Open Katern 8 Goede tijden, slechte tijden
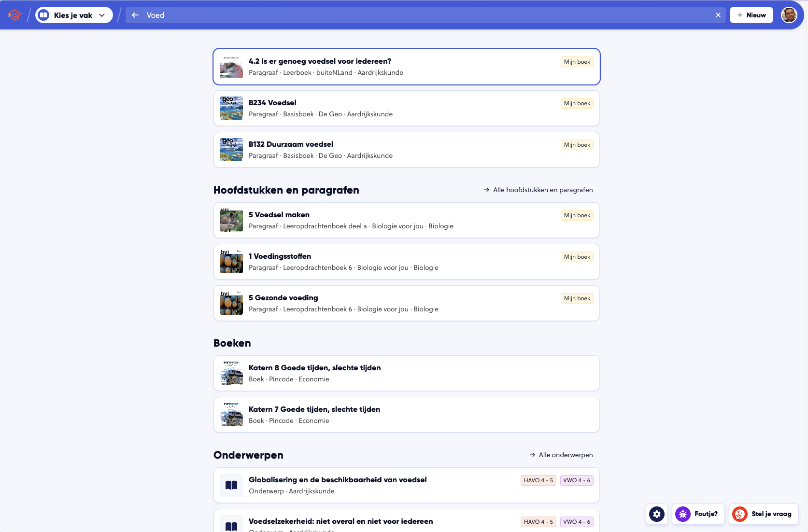Viewport: 808px width, 532px height. click(x=314, y=367)
